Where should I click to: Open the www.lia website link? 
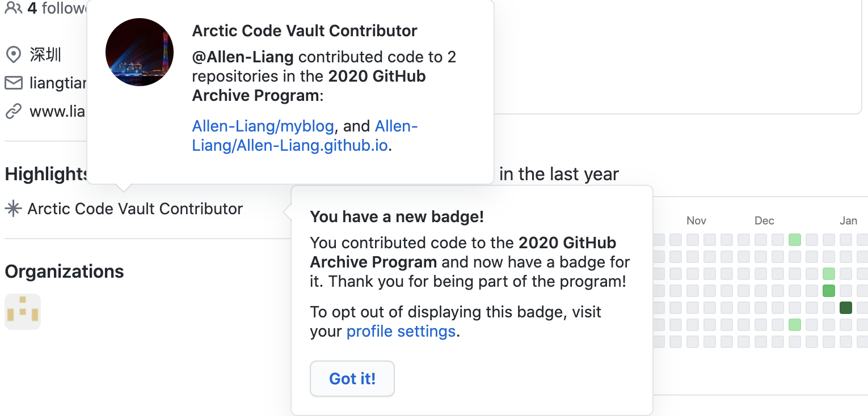point(57,111)
